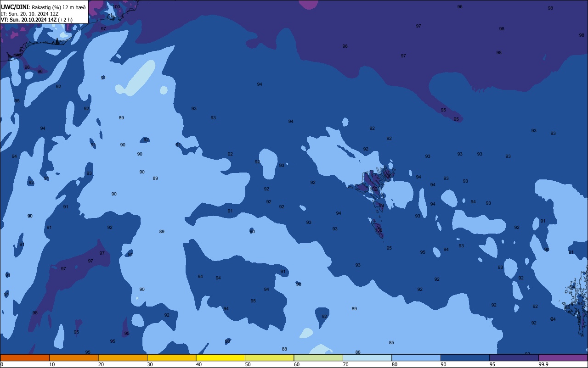Click the 80–90 light blue legend swatch
The height and width of the screenshot is (368, 588).
click(x=416, y=357)
